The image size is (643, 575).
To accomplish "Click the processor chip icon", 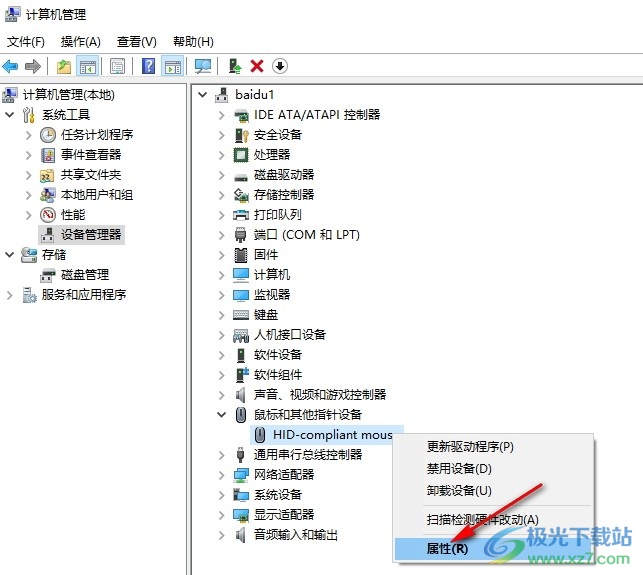I will 241,155.
